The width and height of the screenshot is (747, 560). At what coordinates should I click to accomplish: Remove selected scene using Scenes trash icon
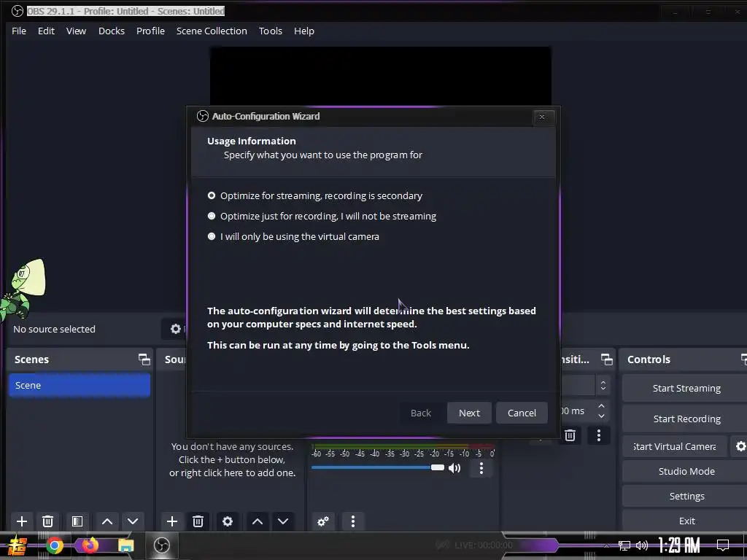point(47,521)
